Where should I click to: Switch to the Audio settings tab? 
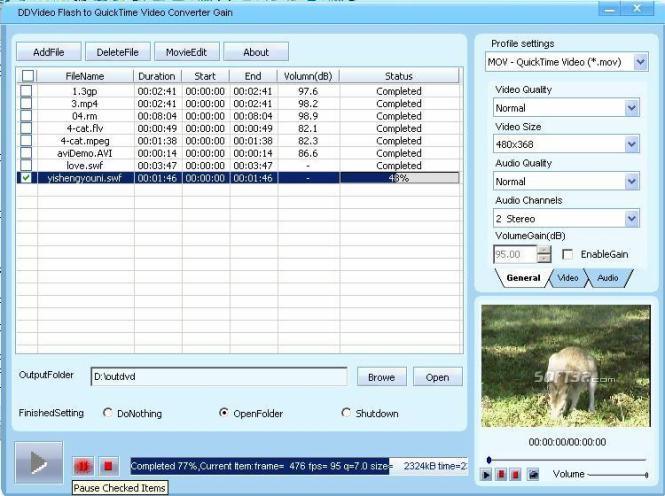pyautogui.click(x=608, y=278)
